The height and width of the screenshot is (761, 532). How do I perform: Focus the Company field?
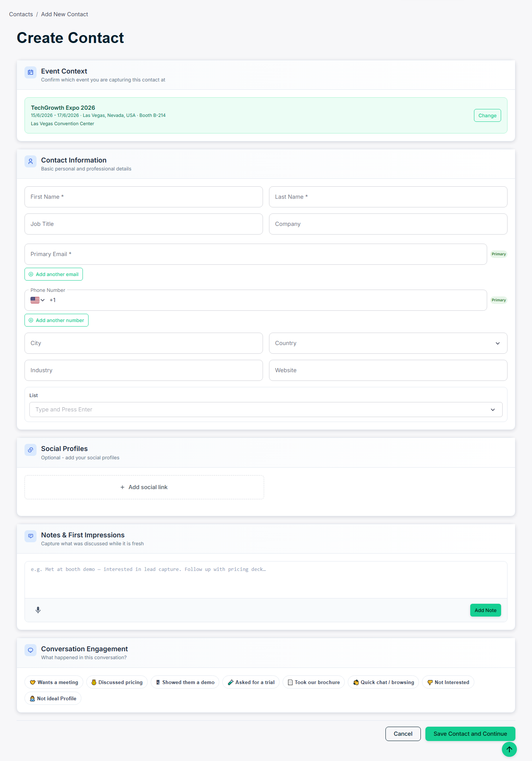pyautogui.click(x=388, y=224)
